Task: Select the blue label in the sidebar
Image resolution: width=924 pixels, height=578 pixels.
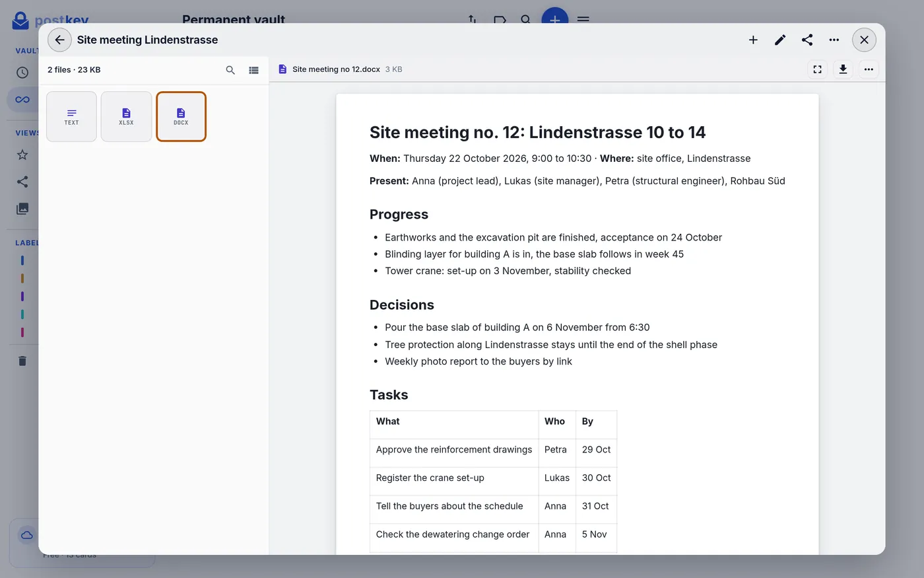Action: tap(22, 260)
